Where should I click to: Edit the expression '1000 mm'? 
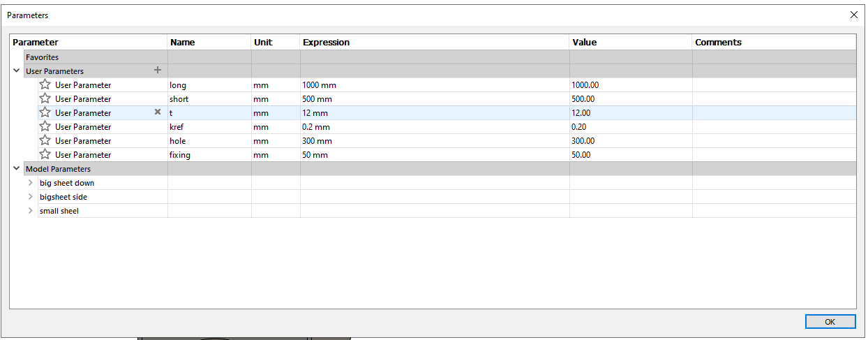435,84
